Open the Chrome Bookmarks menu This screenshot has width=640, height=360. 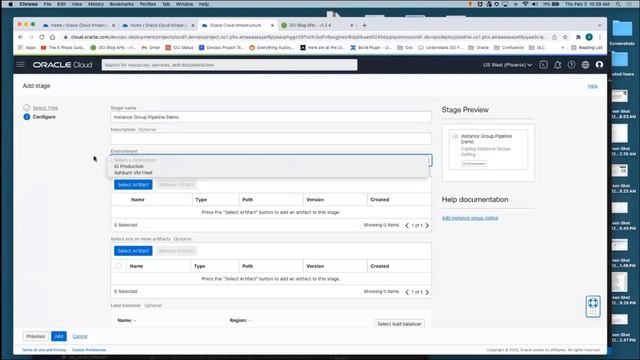point(122,4)
